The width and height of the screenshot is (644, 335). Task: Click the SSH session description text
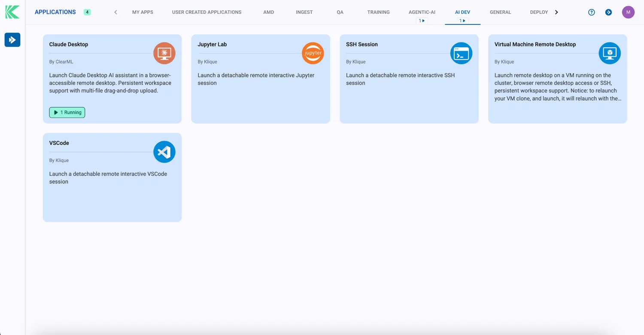point(400,79)
